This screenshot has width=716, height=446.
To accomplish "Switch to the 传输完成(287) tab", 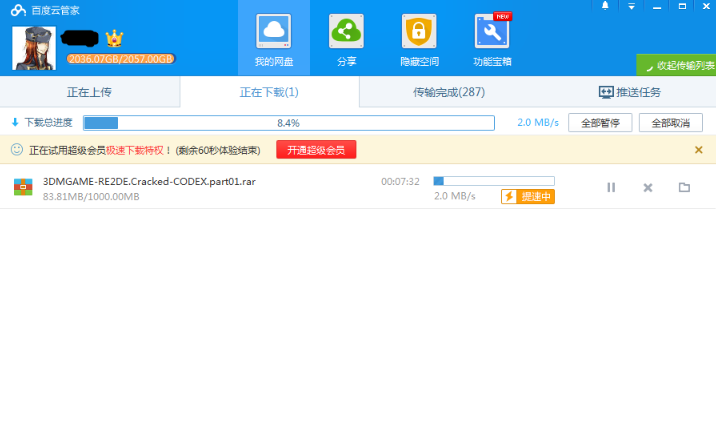I will tap(449, 92).
